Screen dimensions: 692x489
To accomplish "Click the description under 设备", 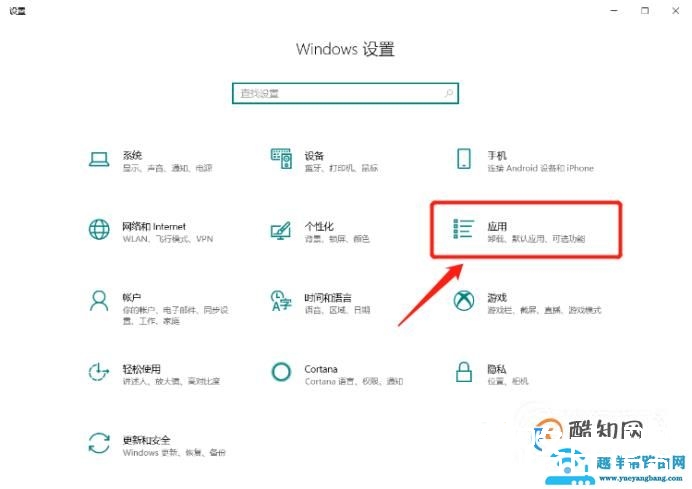I will tap(341, 168).
